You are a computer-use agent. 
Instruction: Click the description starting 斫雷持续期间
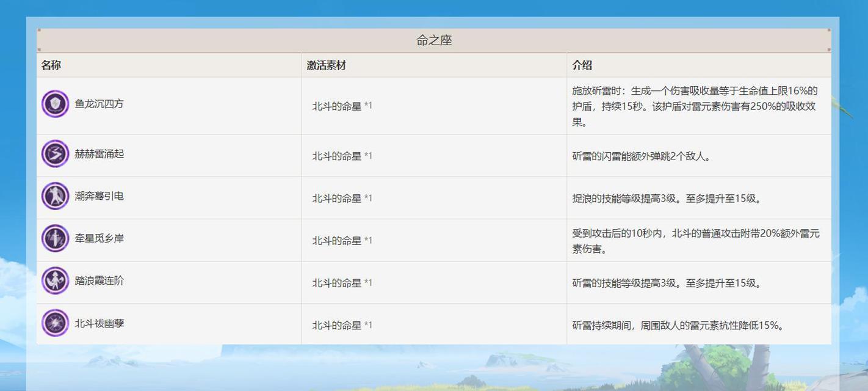(x=678, y=326)
